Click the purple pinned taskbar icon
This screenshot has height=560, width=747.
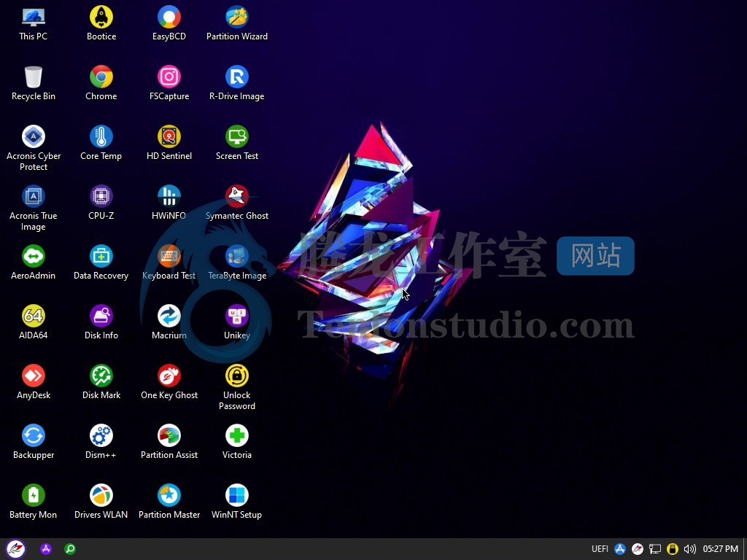click(46, 549)
